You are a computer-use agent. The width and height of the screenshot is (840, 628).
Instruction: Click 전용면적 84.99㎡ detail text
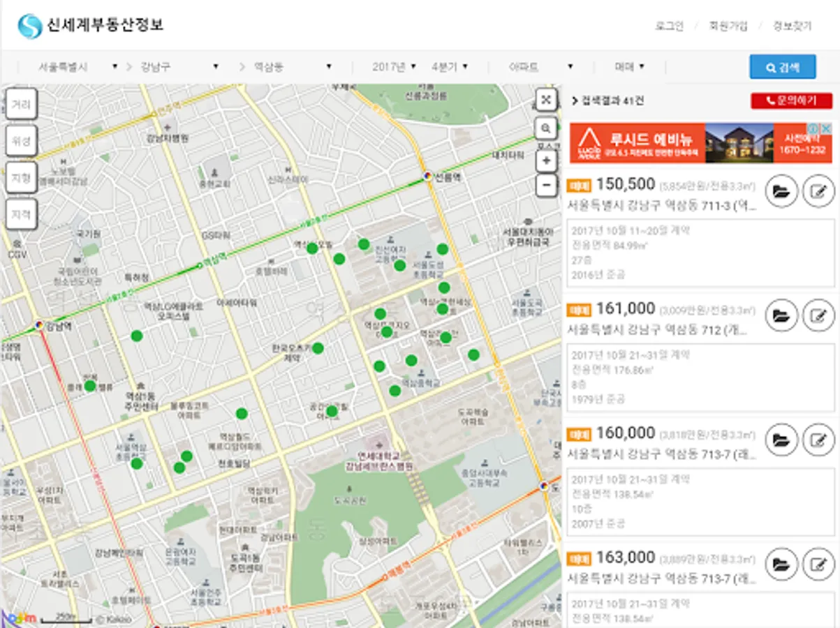point(609,245)
